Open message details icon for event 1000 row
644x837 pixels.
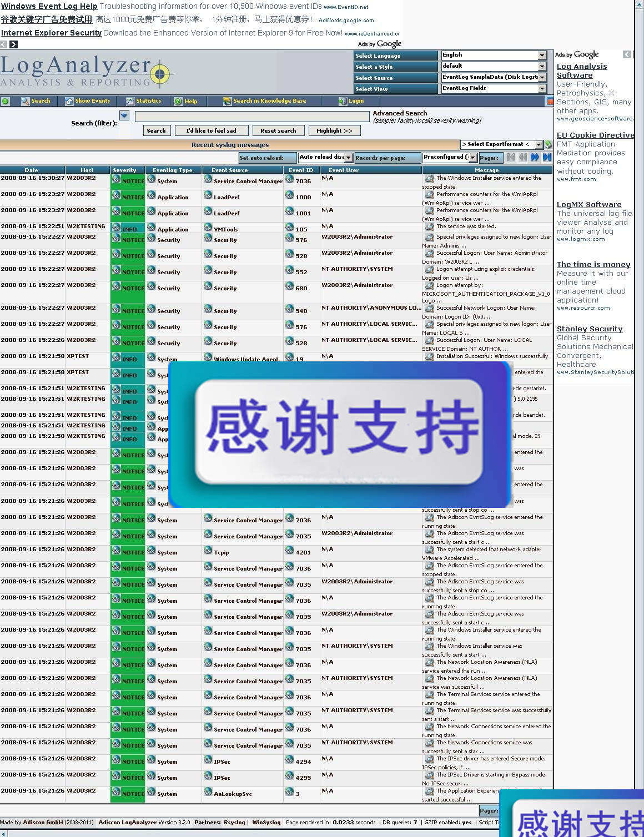[x=429, y=195]
